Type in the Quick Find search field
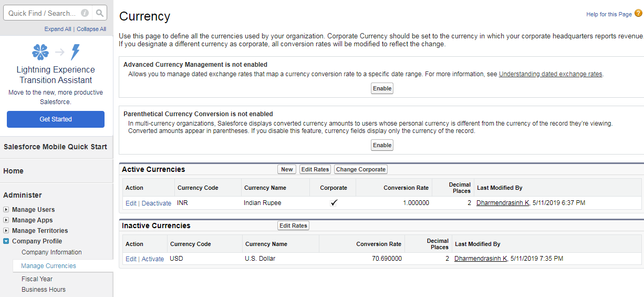The image size is (644, 297). point(42,13)
